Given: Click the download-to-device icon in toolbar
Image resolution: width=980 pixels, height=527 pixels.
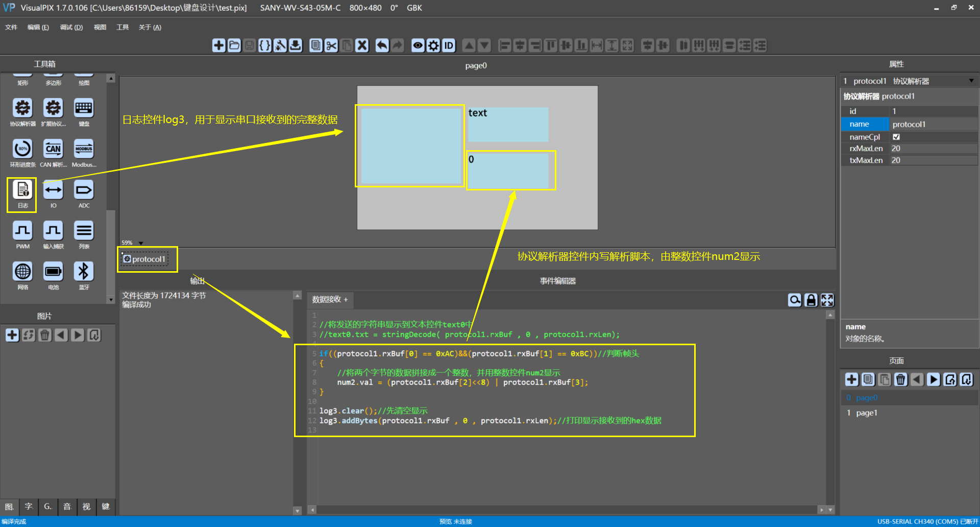Looking at the screenshot, I should pyautogui.click(x=296, y=45).
